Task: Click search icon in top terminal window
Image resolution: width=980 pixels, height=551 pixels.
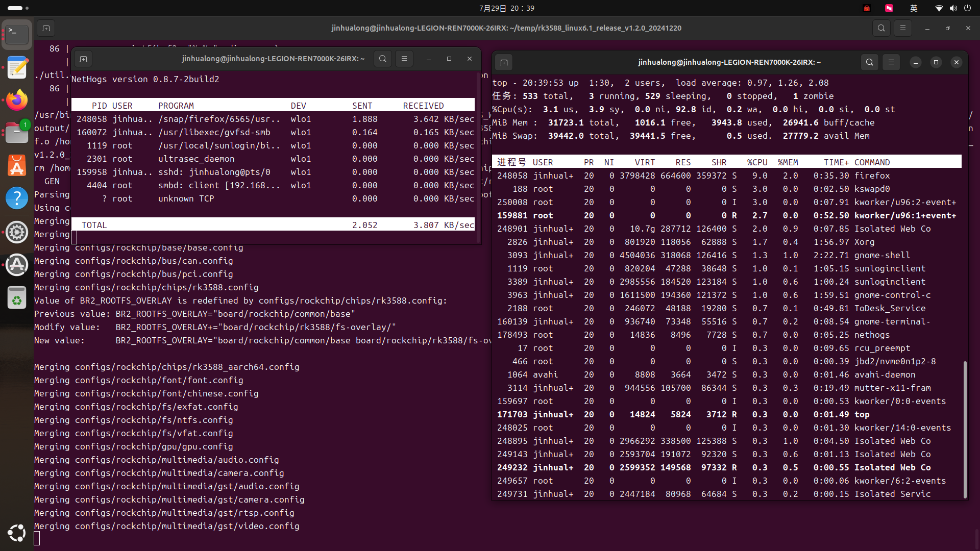Action: [870, 63]
